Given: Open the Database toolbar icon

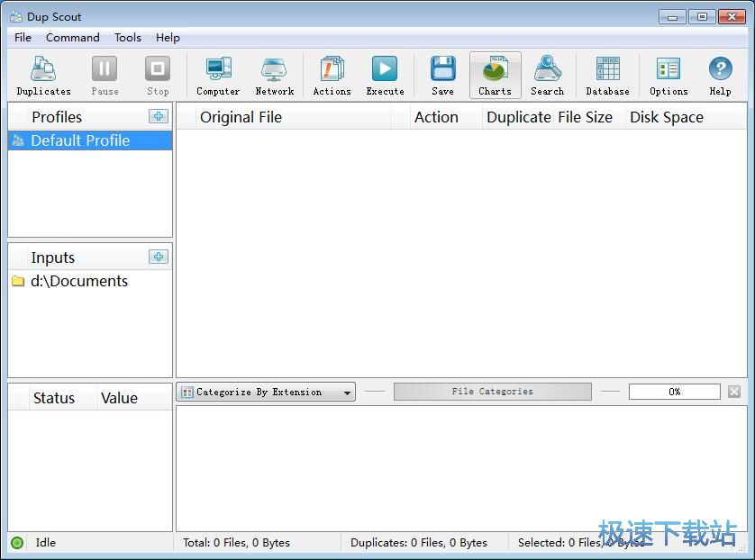Looking at the screenshot, I should (607, 76).
